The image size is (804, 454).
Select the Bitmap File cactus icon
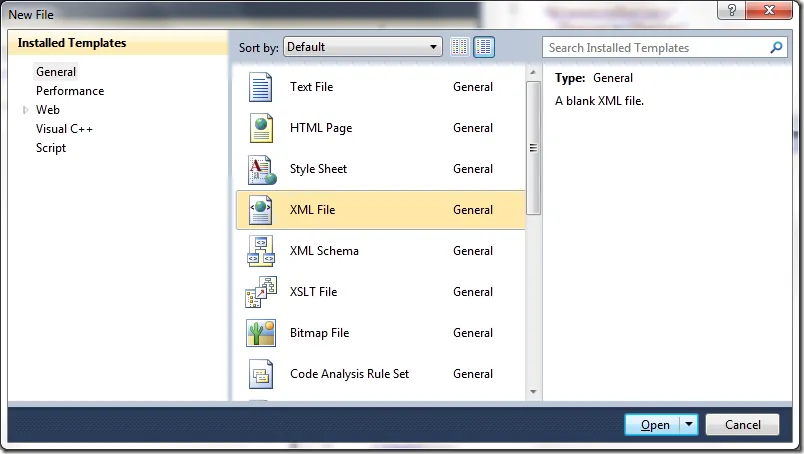[x=261, y=333]
